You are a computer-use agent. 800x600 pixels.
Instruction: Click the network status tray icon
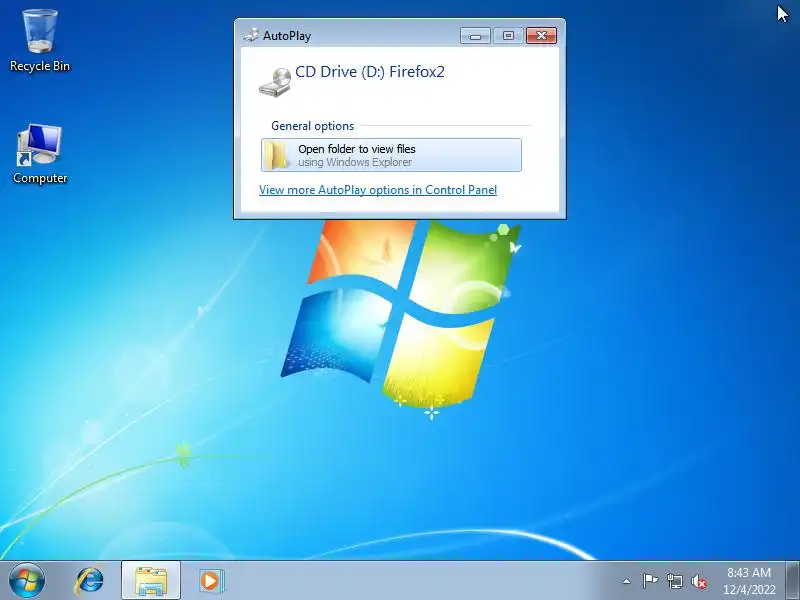(x=674, y=581)
